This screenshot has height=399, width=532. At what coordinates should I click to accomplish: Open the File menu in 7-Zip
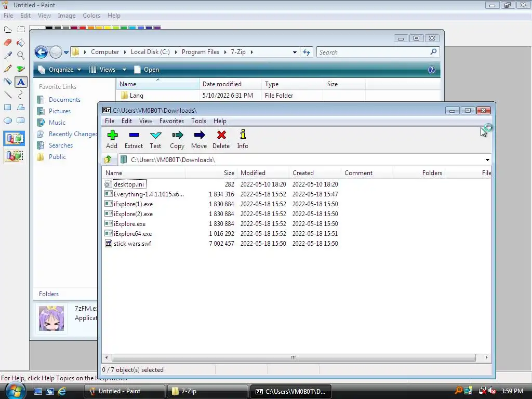pyautogui.click(x=110, y=121)
